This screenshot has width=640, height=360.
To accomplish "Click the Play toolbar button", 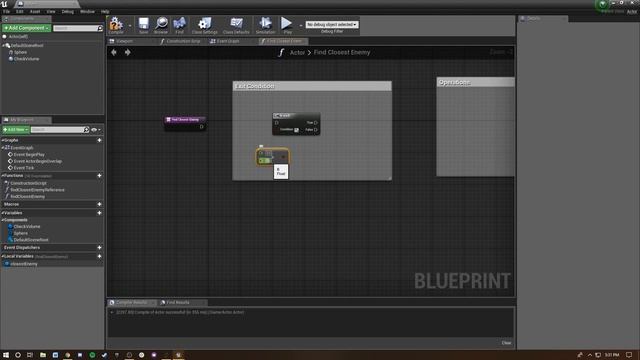I will pyautogui.click(x=287, y=25).
